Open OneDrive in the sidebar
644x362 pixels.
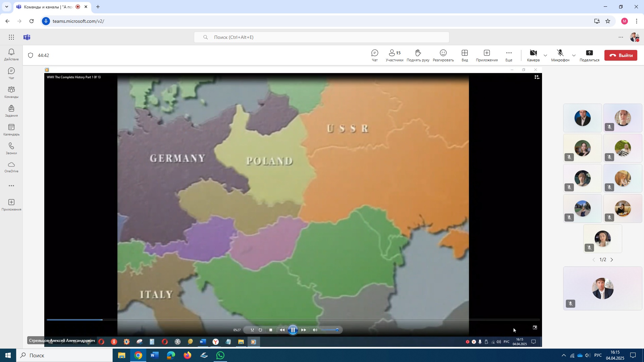pos(11,167)
